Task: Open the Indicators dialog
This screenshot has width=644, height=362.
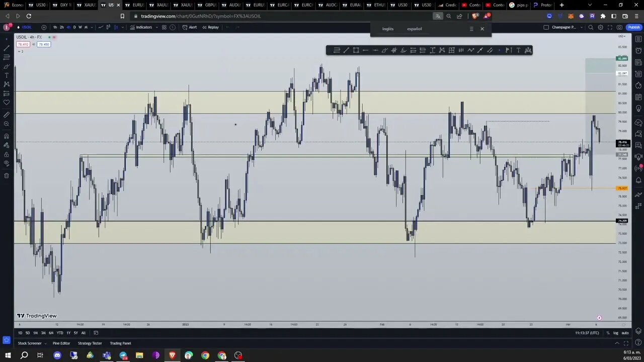Action: (141, 27)
